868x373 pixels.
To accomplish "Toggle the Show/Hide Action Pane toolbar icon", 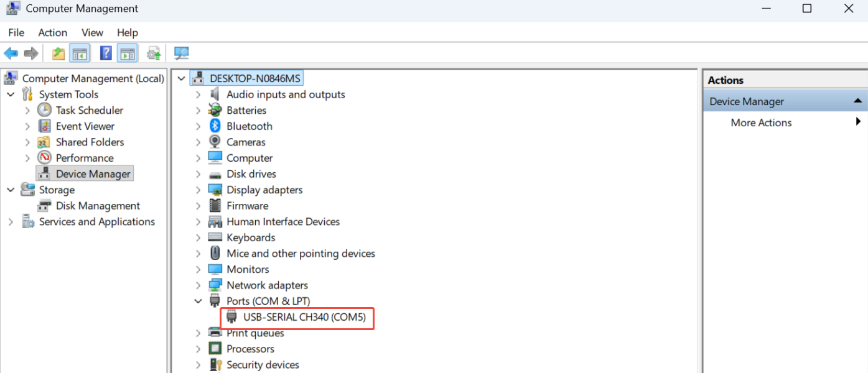I will point(128,53).
